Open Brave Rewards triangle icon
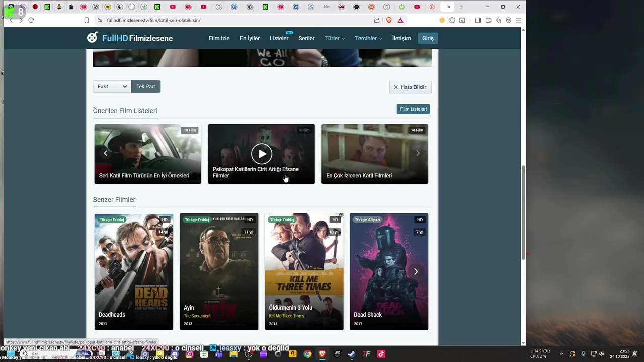Viewport: 644px width, 362px height. click(x=400, y=20)
